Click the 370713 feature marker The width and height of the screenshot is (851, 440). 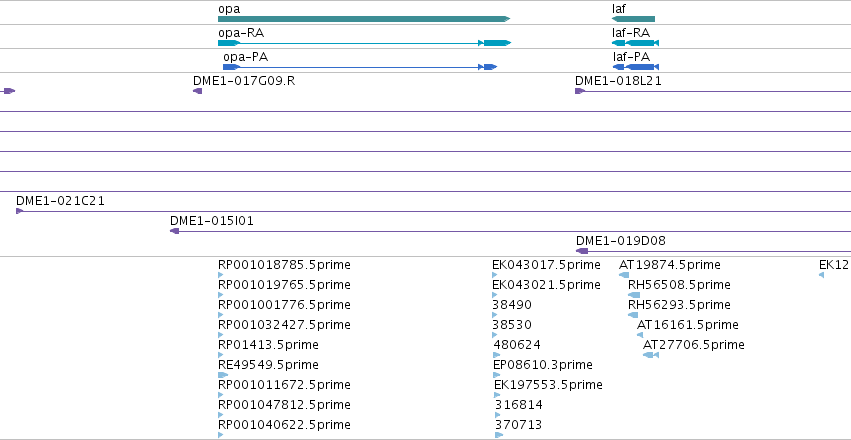499,435
